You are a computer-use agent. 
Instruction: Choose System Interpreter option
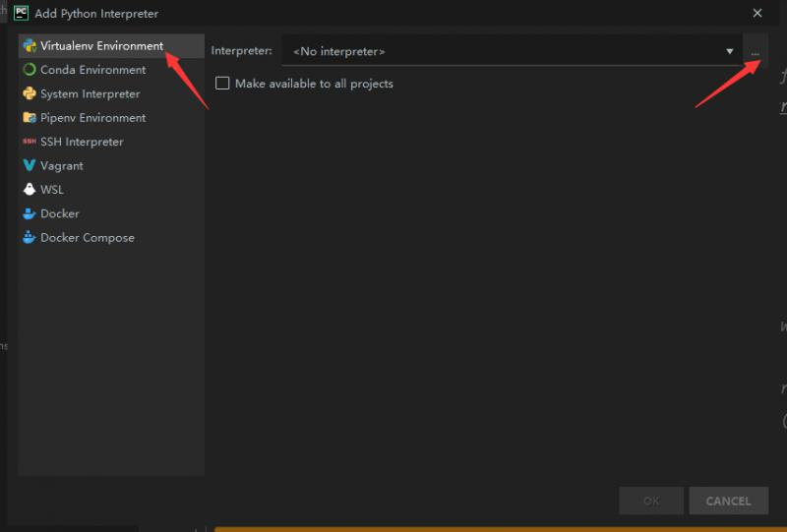tap(111, 93)
